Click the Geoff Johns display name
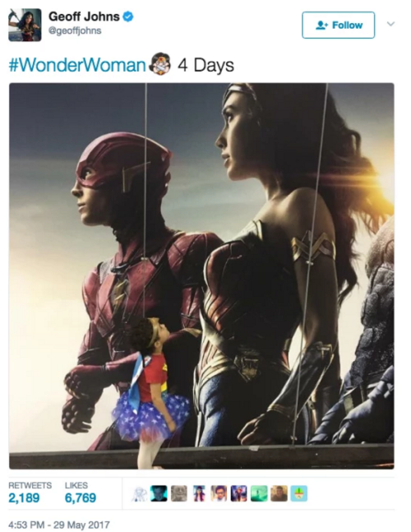411x532 pixels. tap(84, 16)
